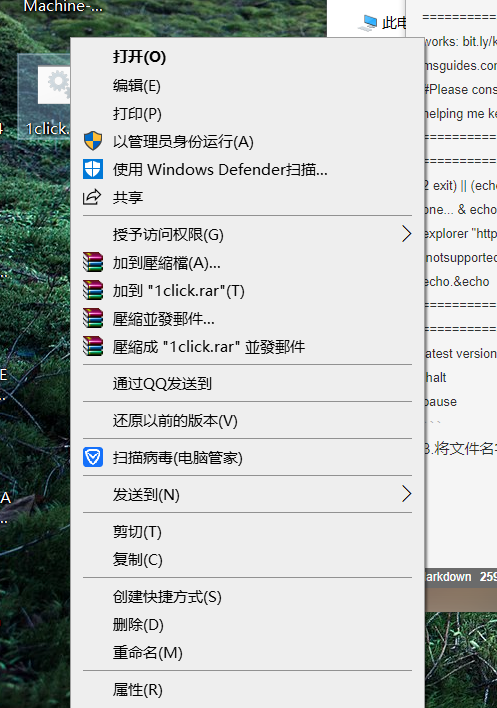Choose 剪切(T) from the context menu
This screenshot has height=708, width=497.
point(247,531)
